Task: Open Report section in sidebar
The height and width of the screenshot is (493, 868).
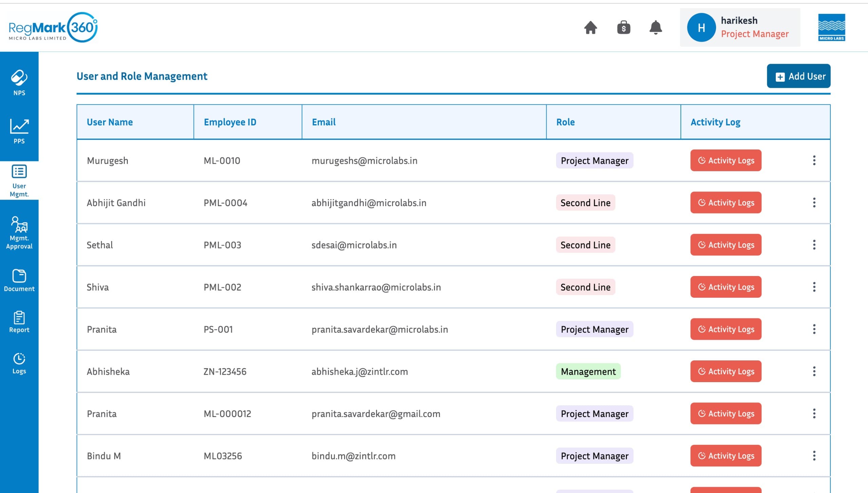Action: pyautogui.click(x=19, y=322)
